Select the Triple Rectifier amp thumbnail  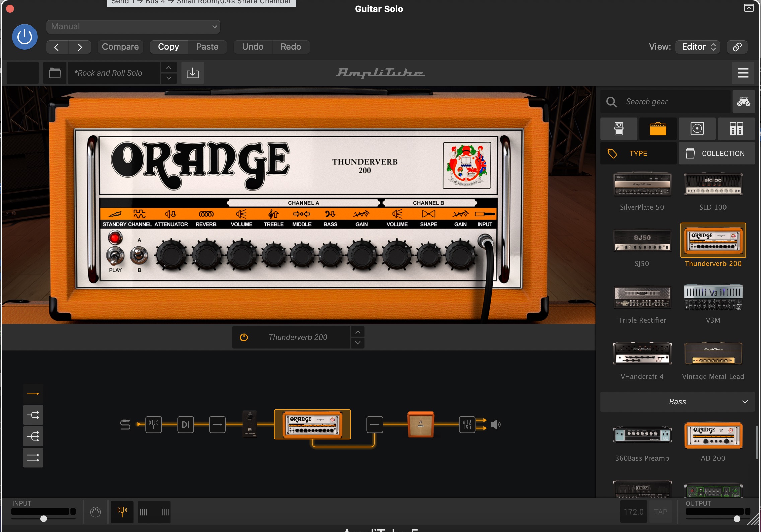coord(642,297)
